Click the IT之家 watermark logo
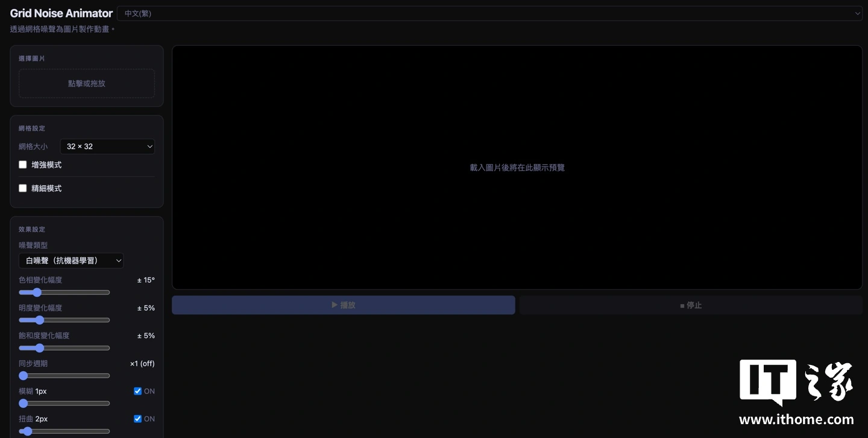The height and width of the screenshot is (438, 868). [x=796, y=382]
